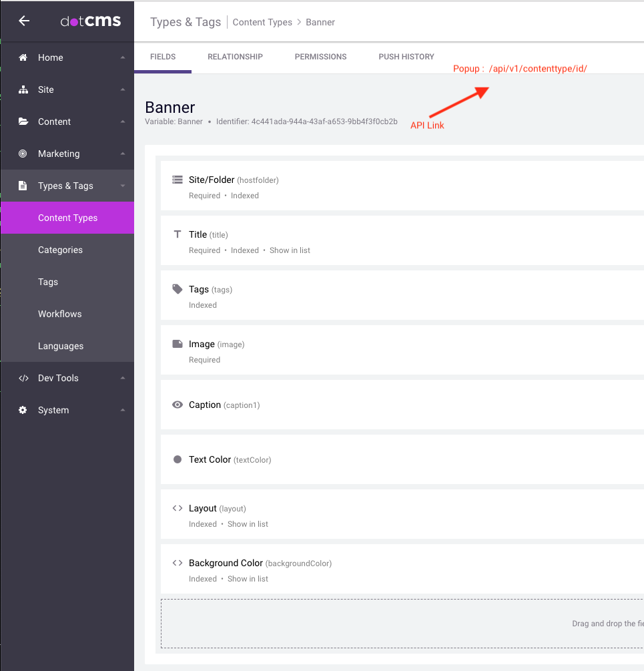Screen dimensions: 644x671
Task: Switch to the RELATIONSHIP tab
Action: (x=235, y=57)
